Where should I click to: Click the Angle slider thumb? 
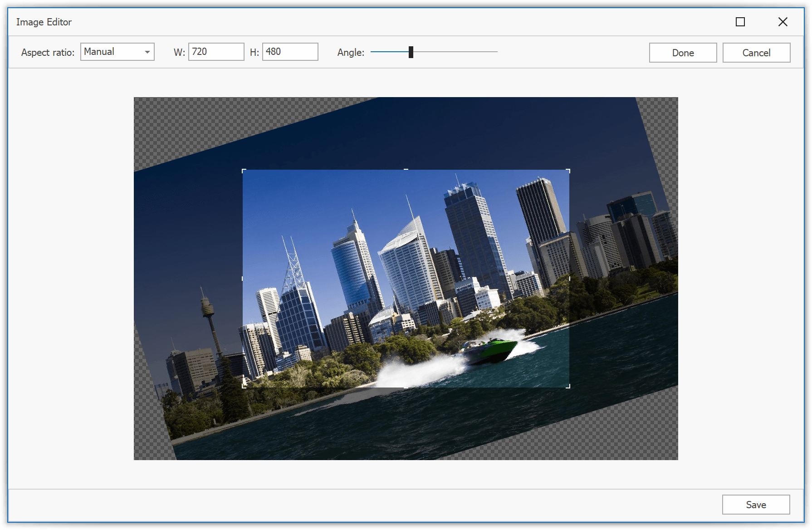click(411, 52)
